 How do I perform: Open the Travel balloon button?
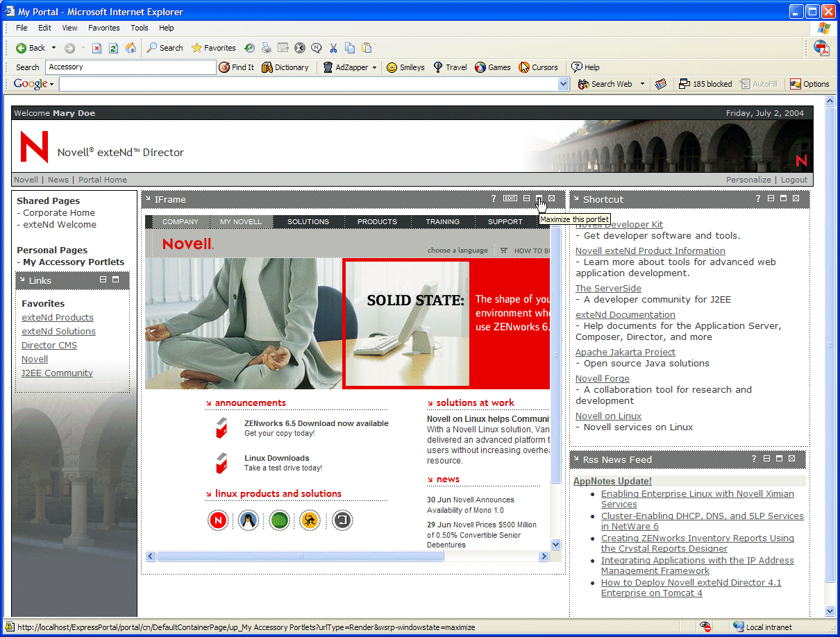tap(450, 67)
